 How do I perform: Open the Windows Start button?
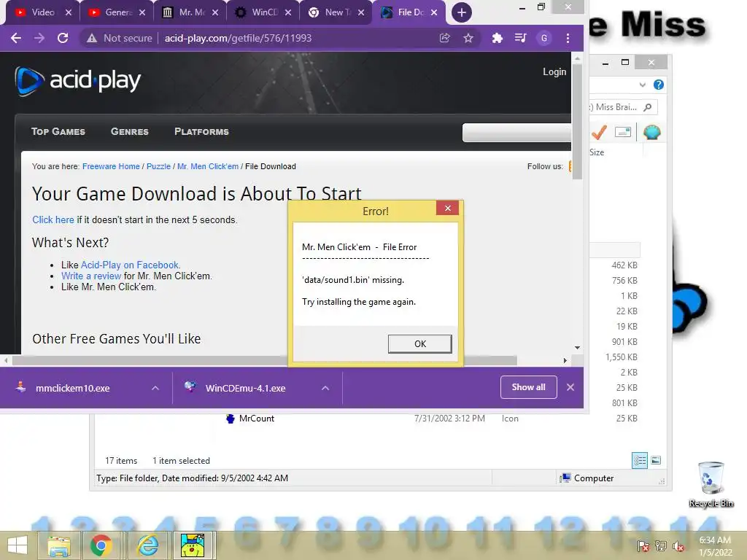(x=18, y=545)
